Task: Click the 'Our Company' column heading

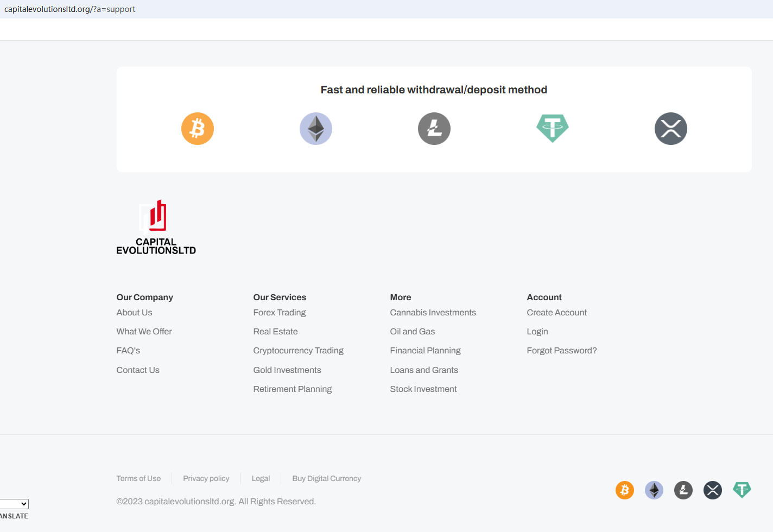Action: point(144,297)
